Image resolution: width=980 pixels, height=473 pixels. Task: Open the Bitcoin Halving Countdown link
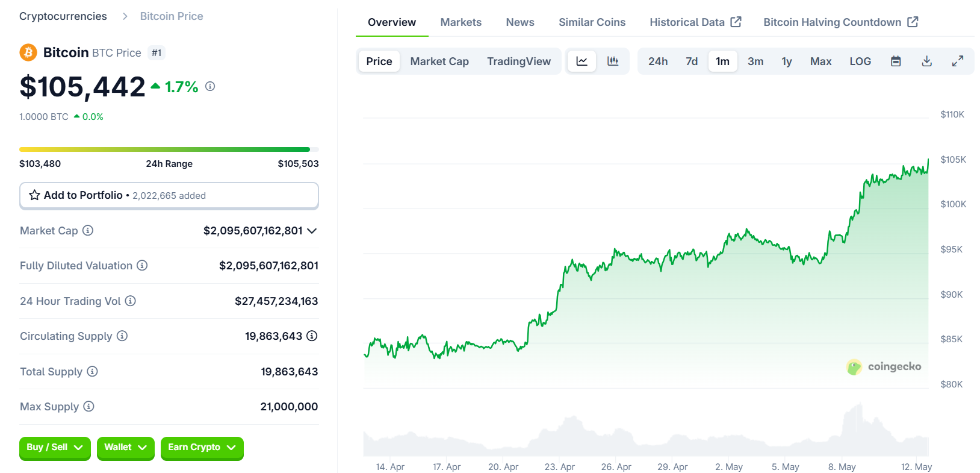click(x=840, y=22)
